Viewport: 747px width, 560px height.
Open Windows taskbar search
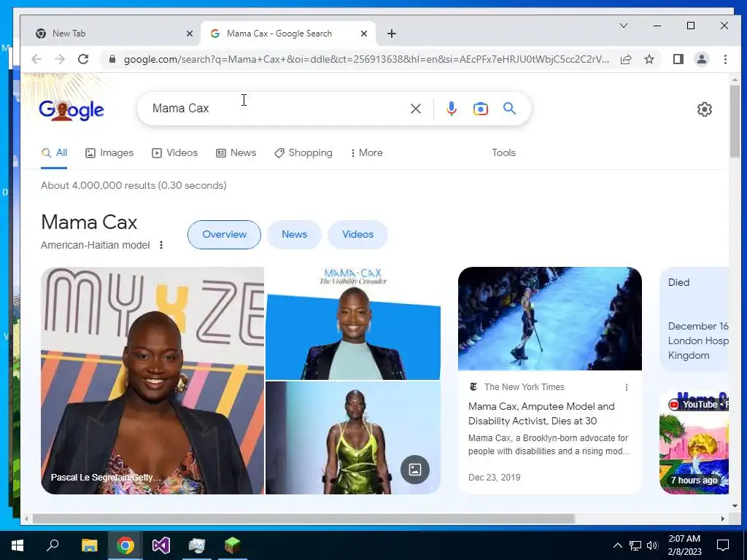53,545
